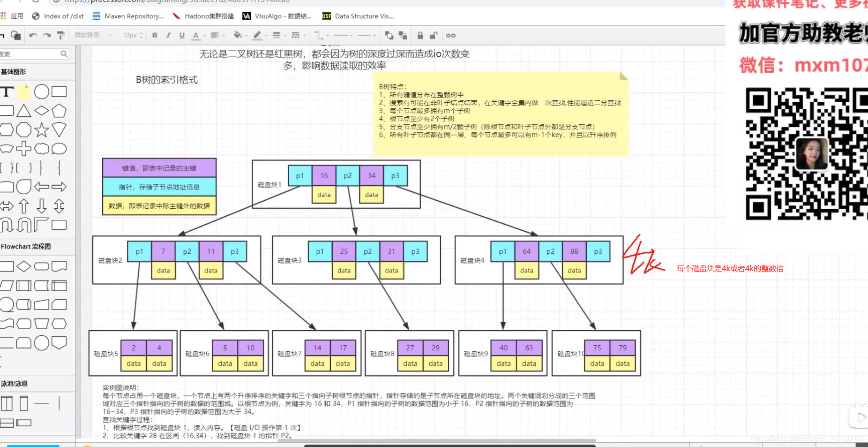Select the circle shape in basic shapes
The height and width of the screenshot is (447, 868).
[42, 91]
